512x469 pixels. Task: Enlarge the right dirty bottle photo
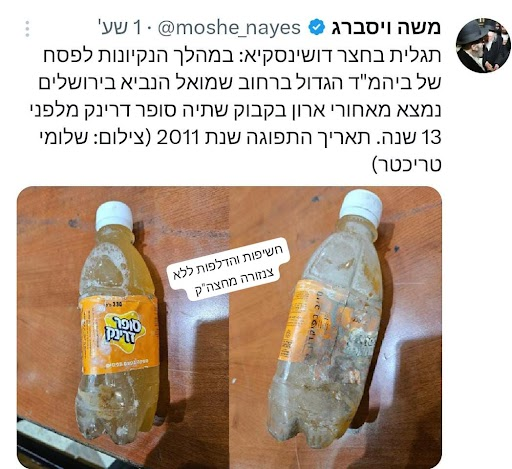click(336, 327)
